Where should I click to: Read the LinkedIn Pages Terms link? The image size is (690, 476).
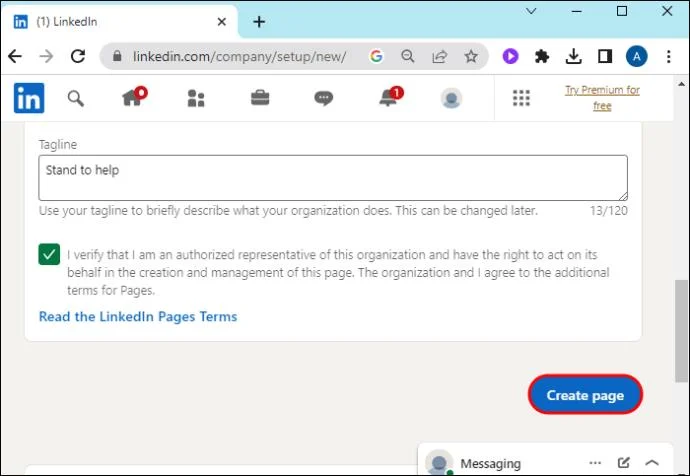click(x=138, y=317)
